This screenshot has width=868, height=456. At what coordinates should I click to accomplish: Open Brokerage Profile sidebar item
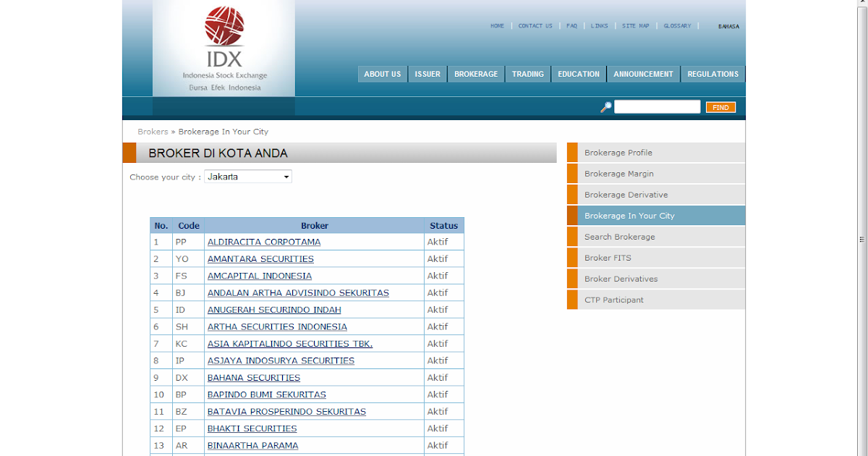coord(656,153)
